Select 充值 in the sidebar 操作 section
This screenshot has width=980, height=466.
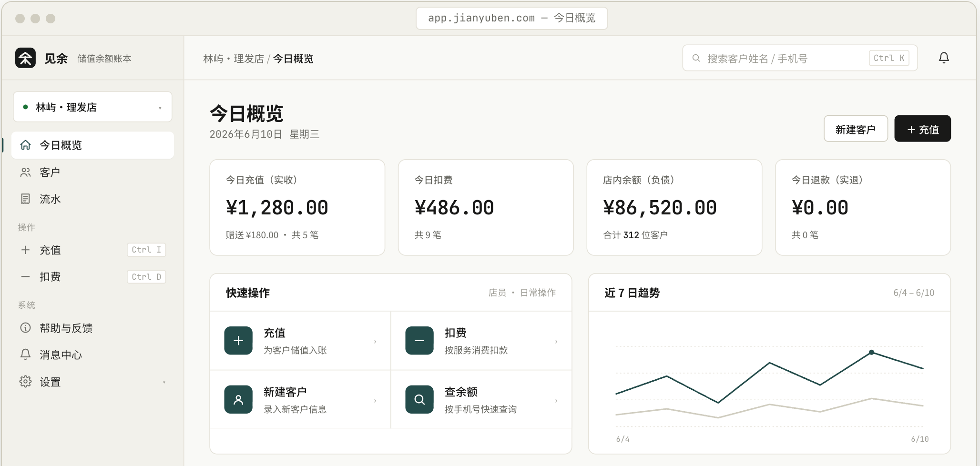click(92, 250)
